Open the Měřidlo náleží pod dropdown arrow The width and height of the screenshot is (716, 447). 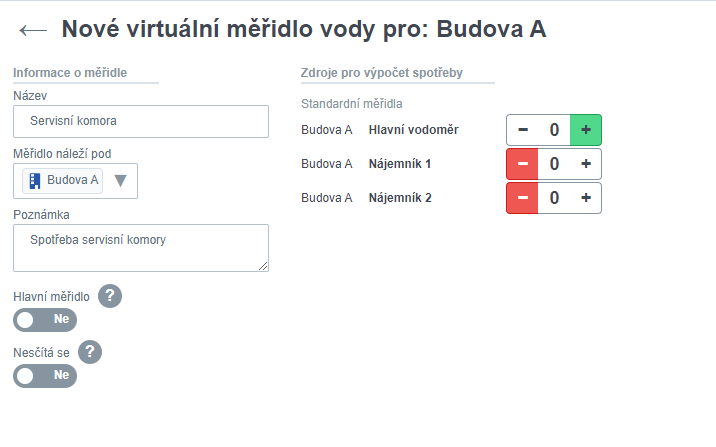click(121, 181)
